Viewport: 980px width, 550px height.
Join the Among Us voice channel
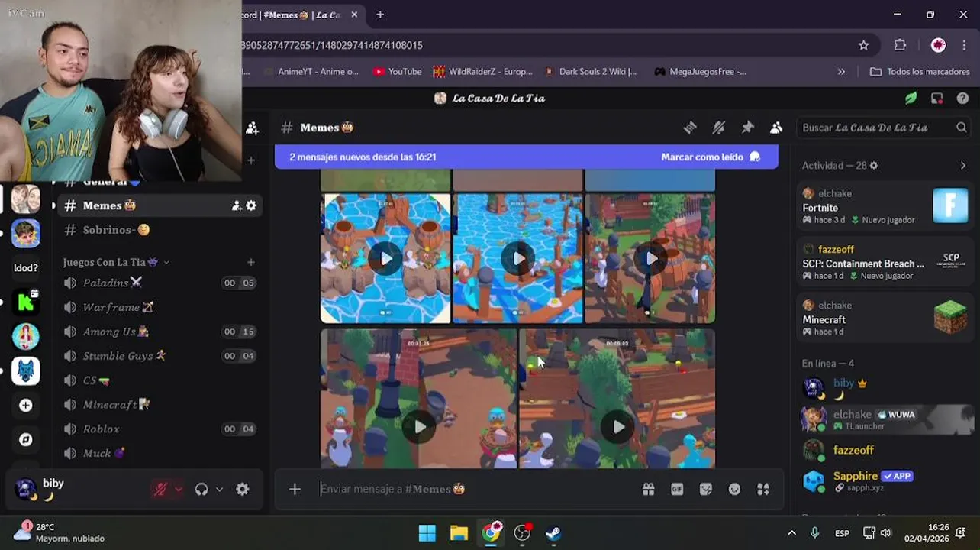point(159,332)
